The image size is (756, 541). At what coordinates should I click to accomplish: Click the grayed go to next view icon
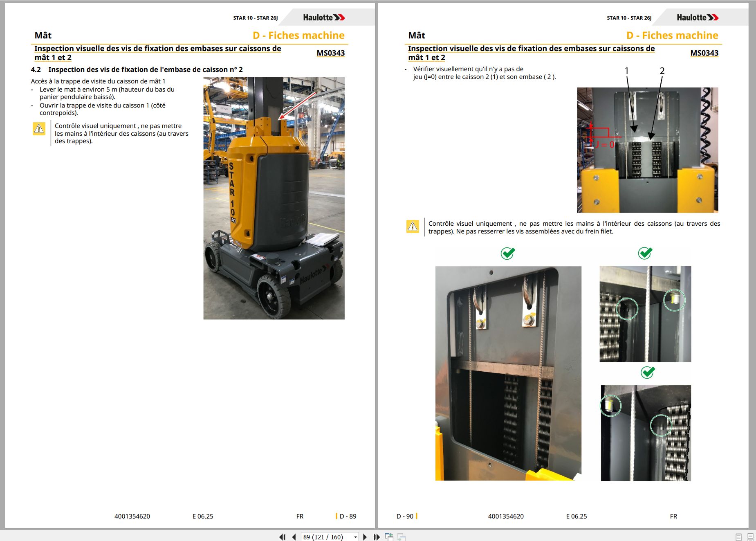click(402, 537)
